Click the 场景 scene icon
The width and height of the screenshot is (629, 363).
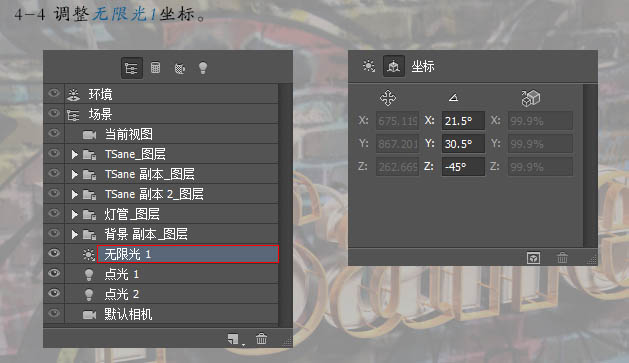[73, 115]
